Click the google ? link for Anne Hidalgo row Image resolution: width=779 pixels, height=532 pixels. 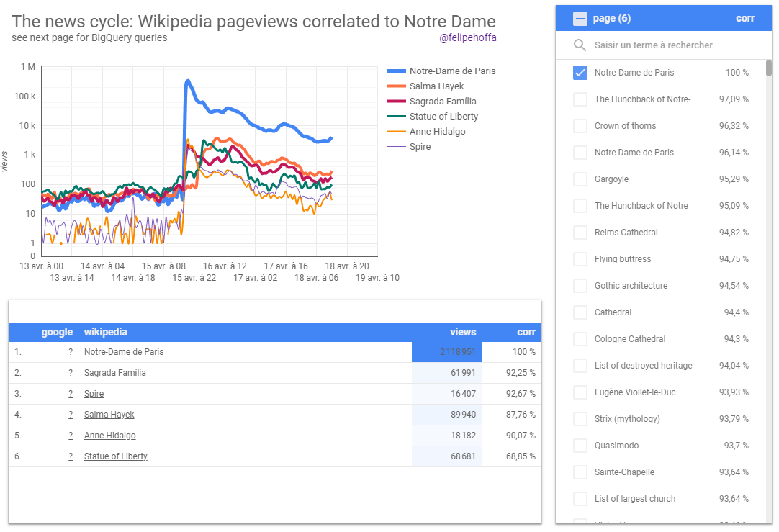point(71,435)
